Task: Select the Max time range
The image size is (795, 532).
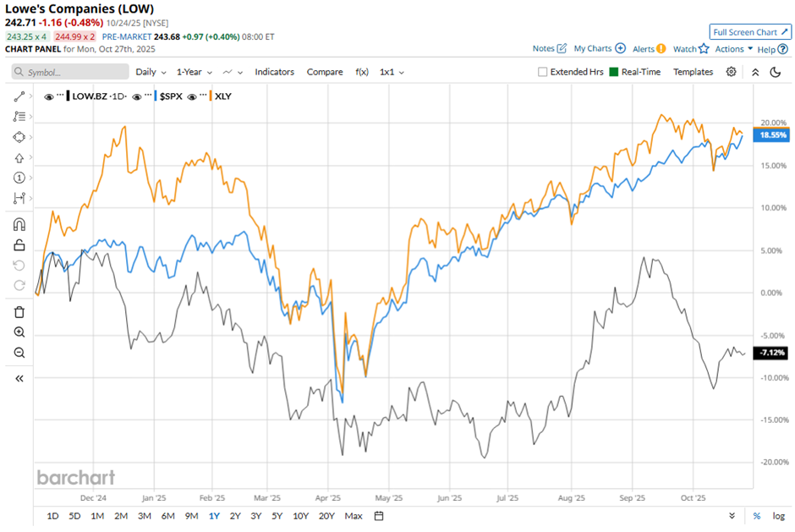Action: [x=354, y=516]
